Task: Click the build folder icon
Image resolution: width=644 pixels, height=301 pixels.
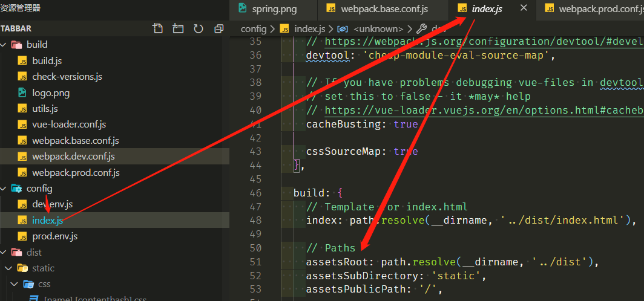Action: (x=16, y=44)
